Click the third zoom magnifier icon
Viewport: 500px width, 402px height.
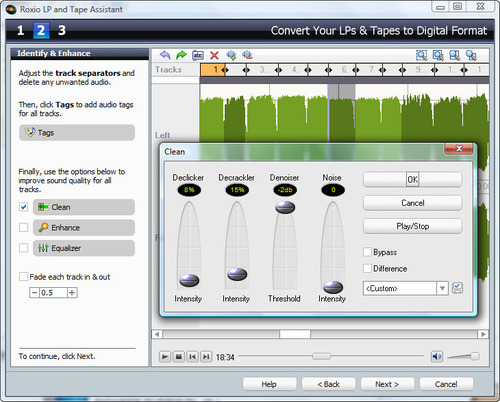(x=455, y=55)
